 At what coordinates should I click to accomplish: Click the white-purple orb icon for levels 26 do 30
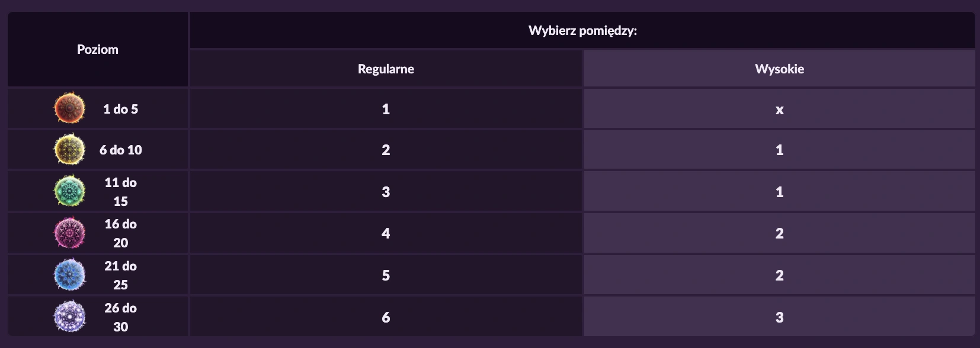click(70, 316)
